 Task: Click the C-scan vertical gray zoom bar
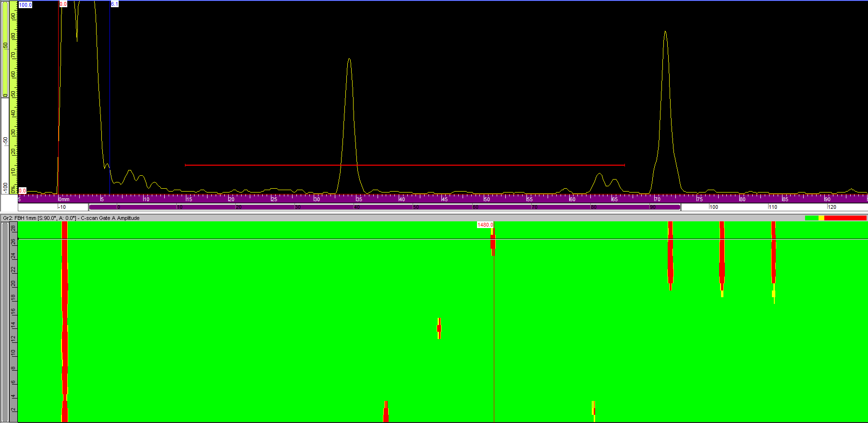[x=5, y=322]
